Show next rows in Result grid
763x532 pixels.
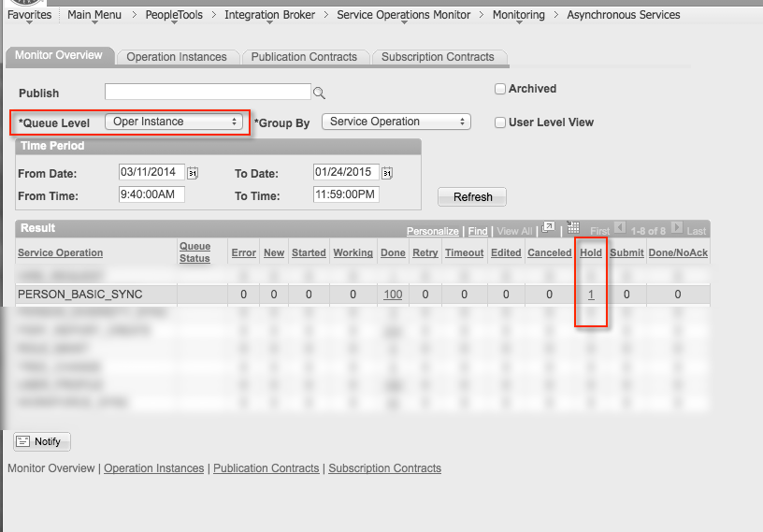(676, 227)
